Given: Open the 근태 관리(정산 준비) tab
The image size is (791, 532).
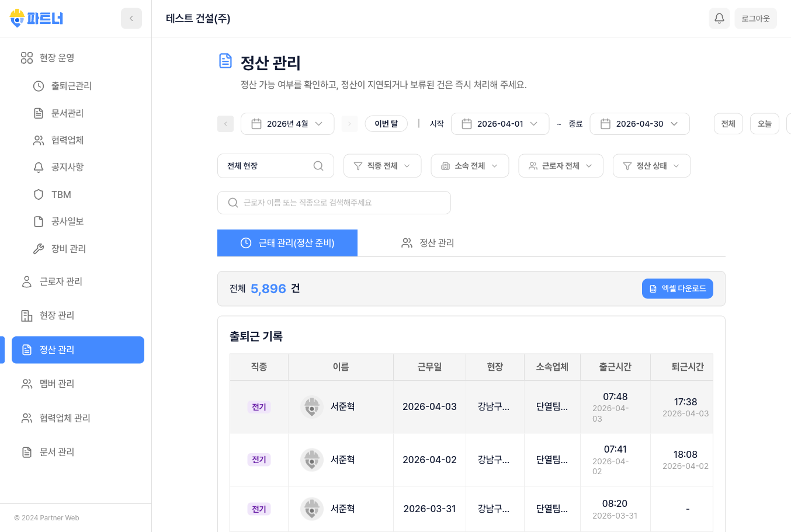Looking at the screenshot, I should [x=287, y=242].
